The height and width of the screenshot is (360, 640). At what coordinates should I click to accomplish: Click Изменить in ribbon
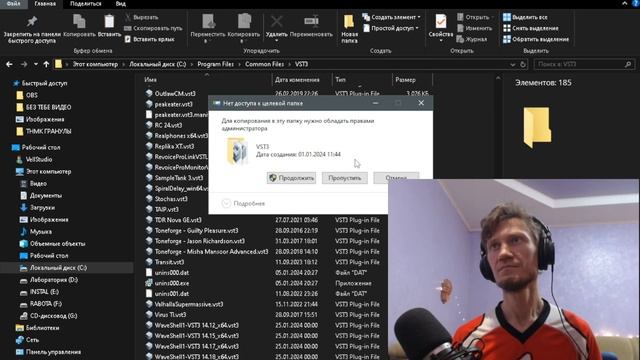point(474,28)
